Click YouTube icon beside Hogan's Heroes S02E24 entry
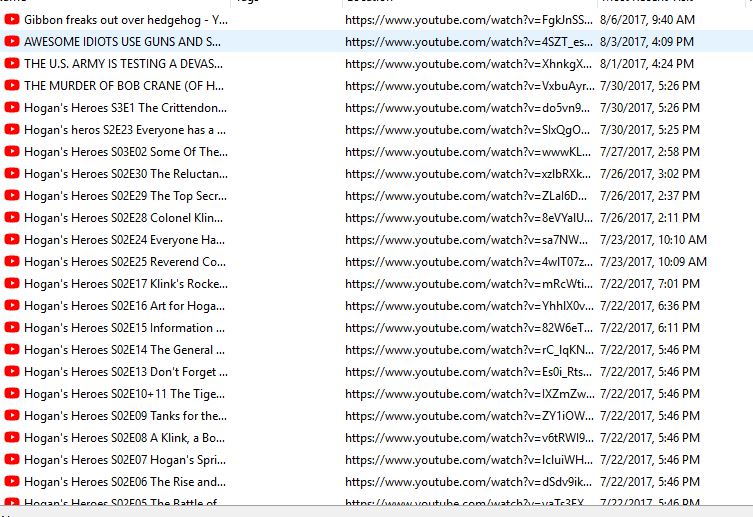Image resolution: width=753 pixels, height=517 pixels. pos(12,239)
